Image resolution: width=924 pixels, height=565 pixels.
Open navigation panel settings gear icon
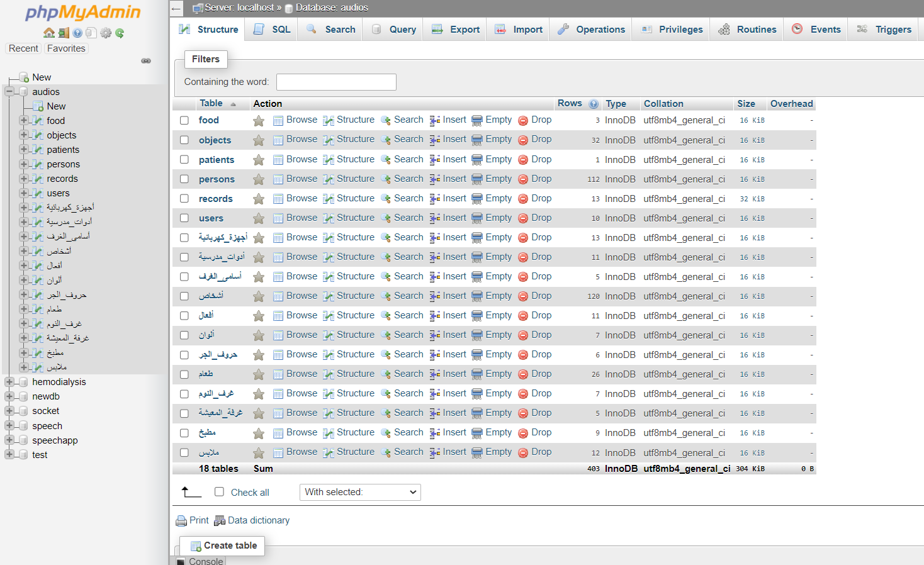(106, 33)
